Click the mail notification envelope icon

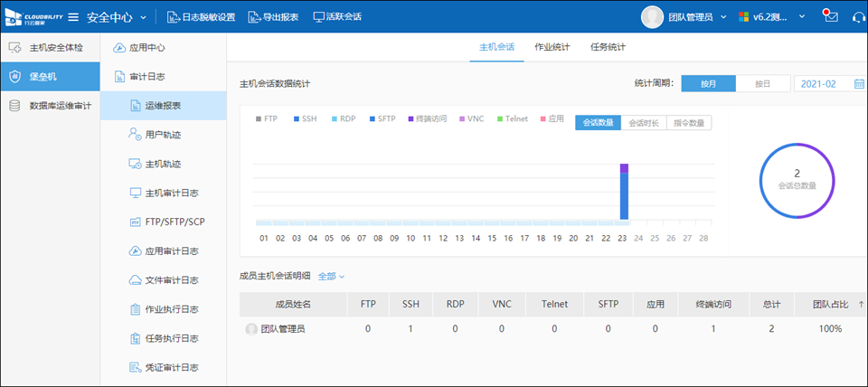[x=830, y=17]
